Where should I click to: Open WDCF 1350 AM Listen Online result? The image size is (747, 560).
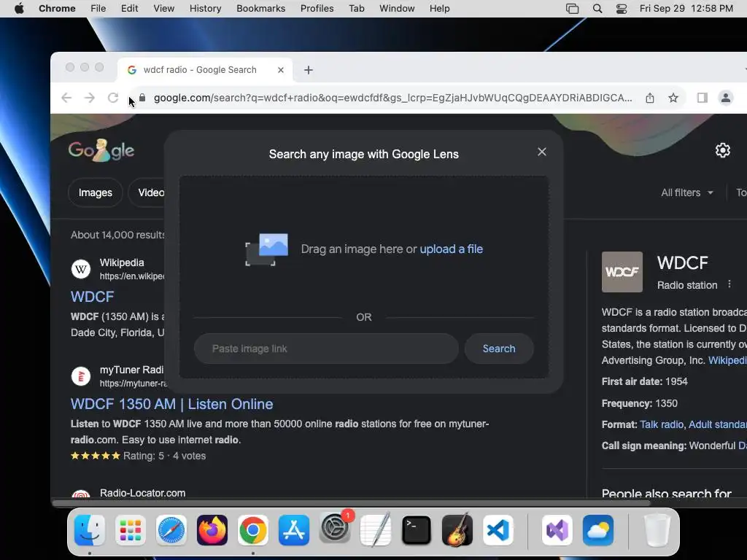[172, 404]
